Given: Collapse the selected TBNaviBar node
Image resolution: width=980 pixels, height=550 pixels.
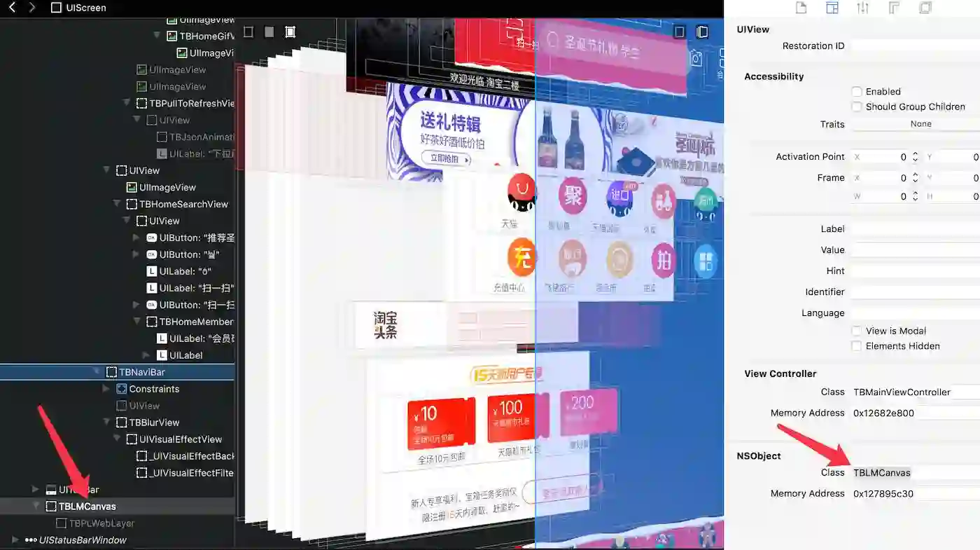Looking at the screenshot, I should coord(97,372).
